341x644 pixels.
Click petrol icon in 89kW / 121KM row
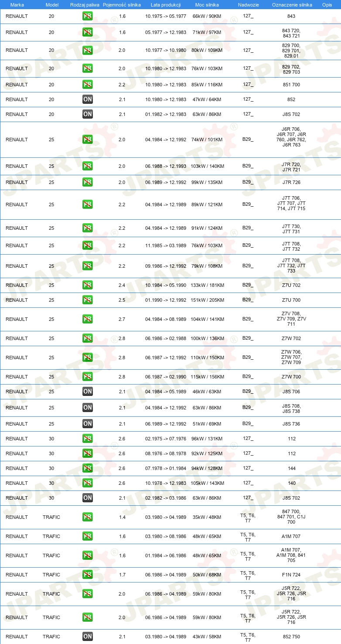pyautogui.click(x=87, y=204)
